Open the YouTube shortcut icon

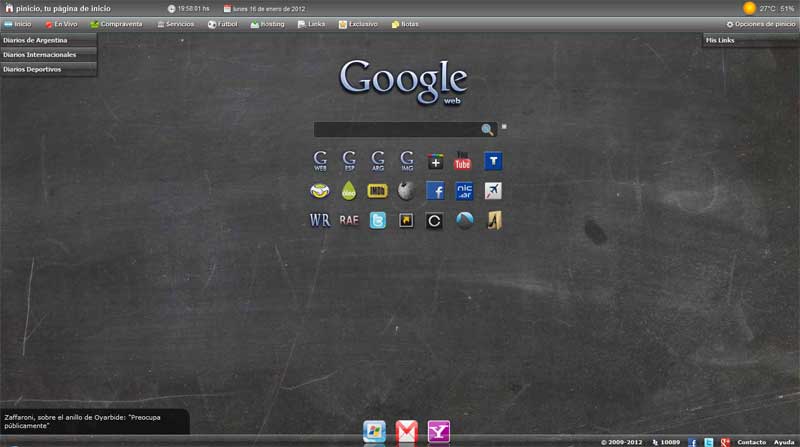click(463, 160)
